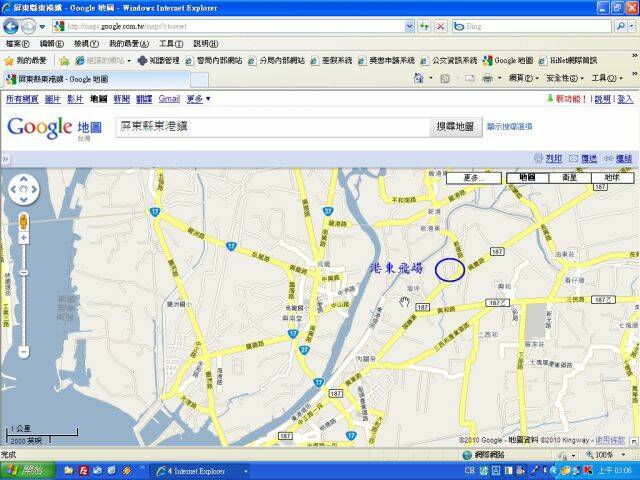Click the RSS feeds icon
This screenshot has width=640, height=480.
[x=445, y=78]
